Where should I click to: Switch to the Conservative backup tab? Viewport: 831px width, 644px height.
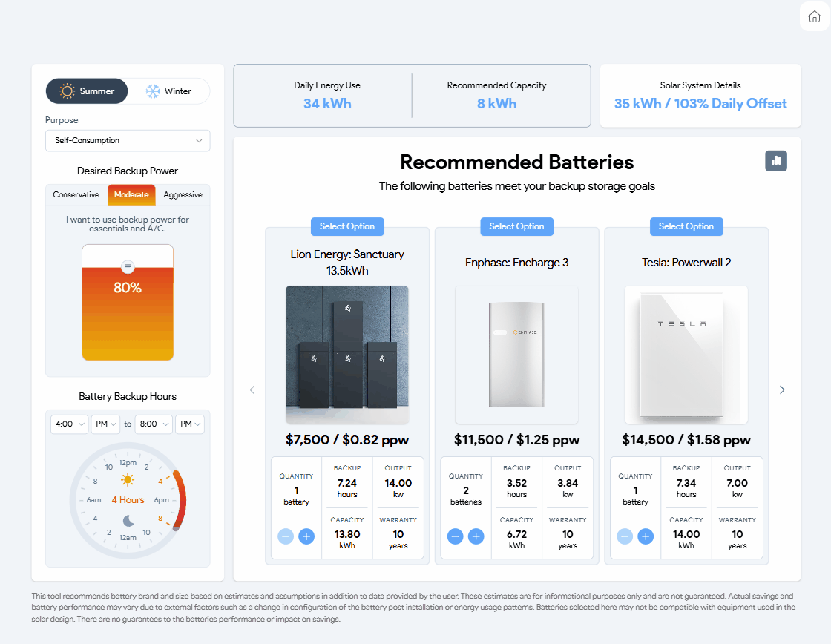pyautogui.click(x=76, y=194)
